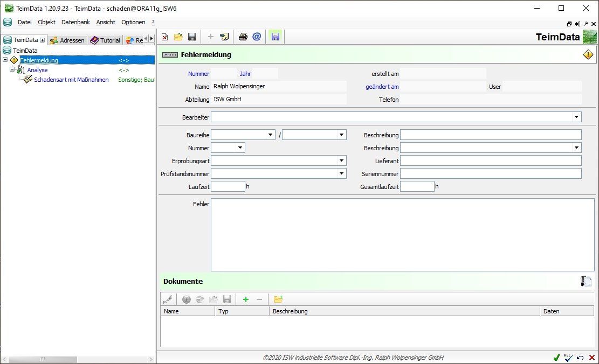Switch to the Adressen tab
599x364 pixels.
click(x=67, y=40)
